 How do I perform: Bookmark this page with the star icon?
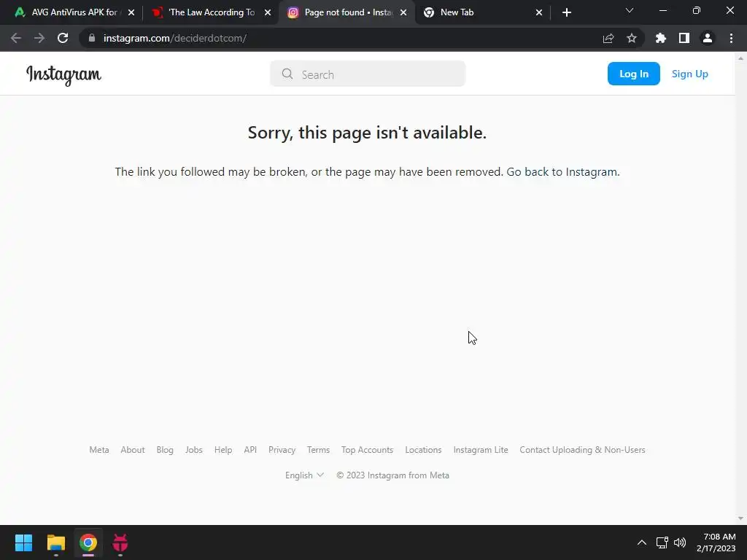632,38
